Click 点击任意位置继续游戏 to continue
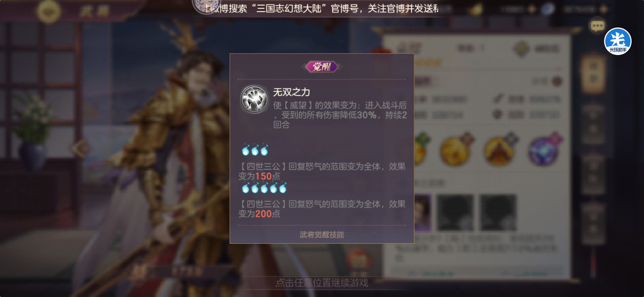Image resolution: width=644 pixels, height=297 pixels. [x=322, y=283]
